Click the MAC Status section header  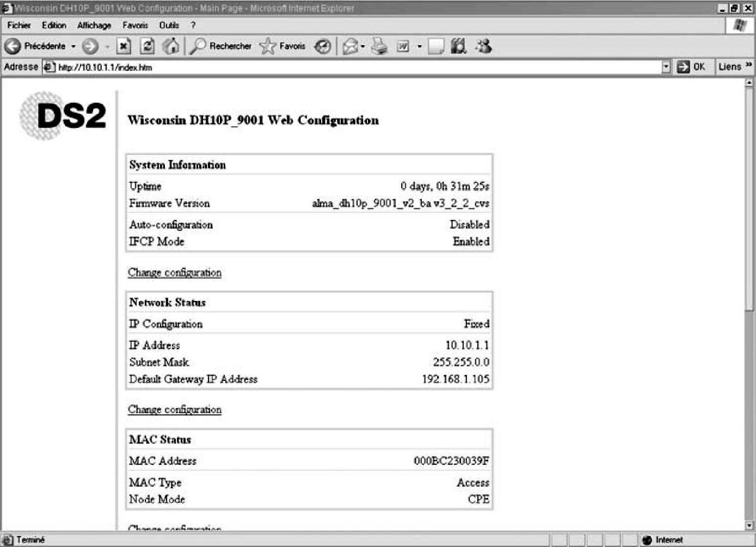tap(160, 439)
